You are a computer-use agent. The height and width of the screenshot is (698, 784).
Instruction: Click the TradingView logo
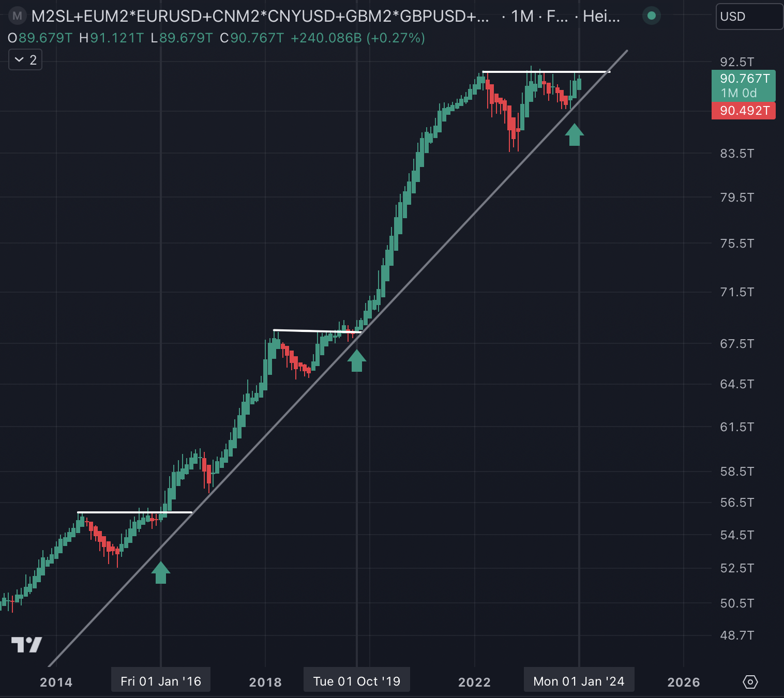coord(26,644)
